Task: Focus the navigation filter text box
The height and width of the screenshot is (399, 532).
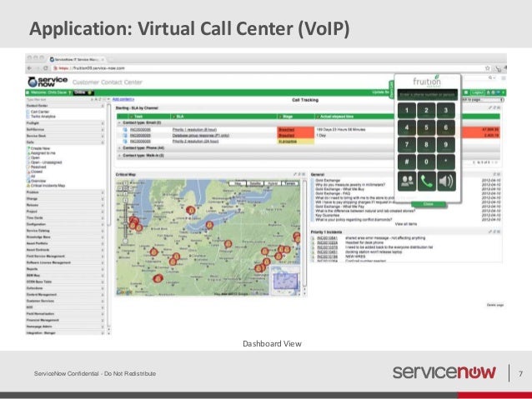Action: [x=58, y=100]
